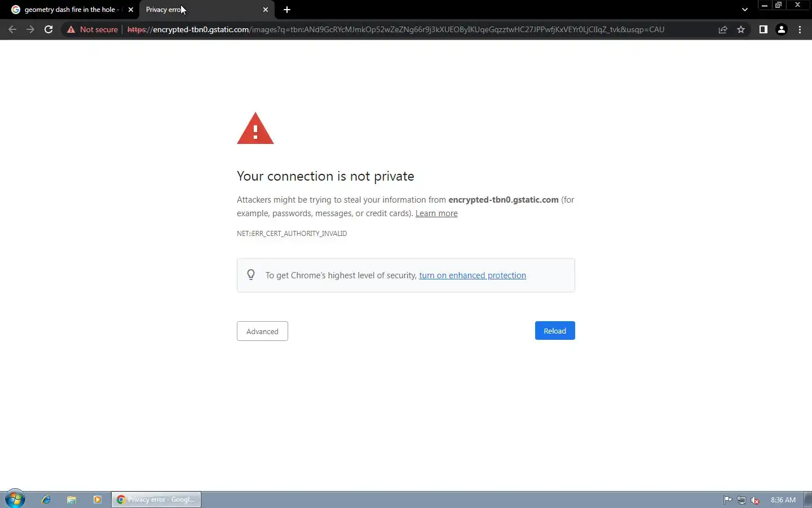Open the Chrome profile avatar menu

782,29
